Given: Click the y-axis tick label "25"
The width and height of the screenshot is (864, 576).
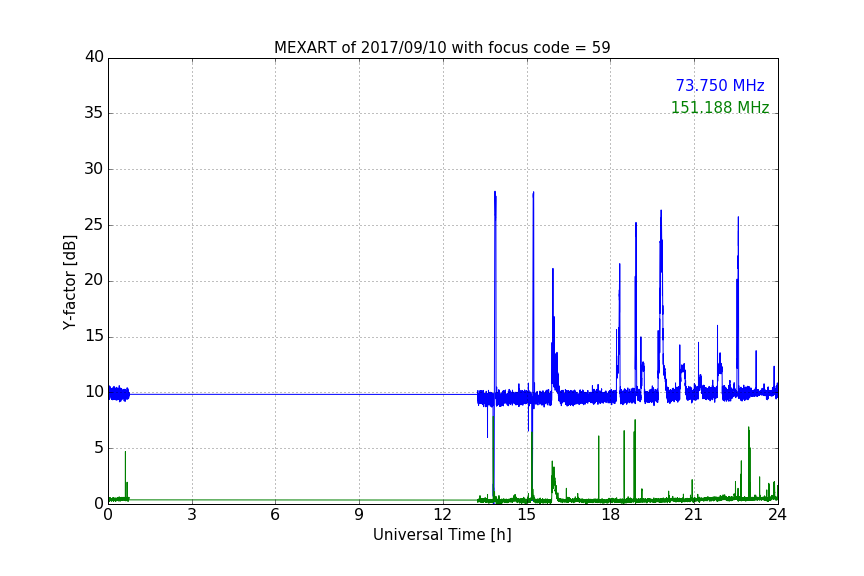Looking at the screenshot, I should 94,225.
